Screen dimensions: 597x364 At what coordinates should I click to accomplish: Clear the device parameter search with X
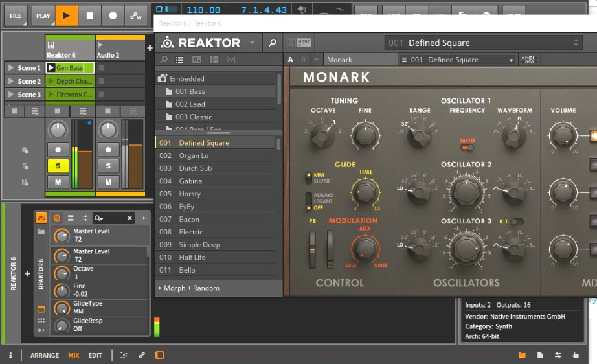130,218
